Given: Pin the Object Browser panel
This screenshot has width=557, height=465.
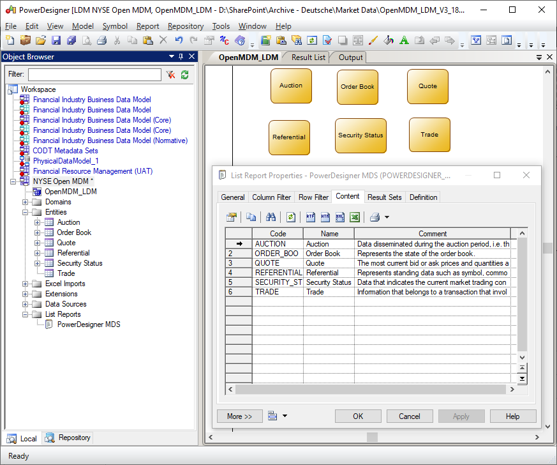Looking at the screenshot, I should point(181,56).
